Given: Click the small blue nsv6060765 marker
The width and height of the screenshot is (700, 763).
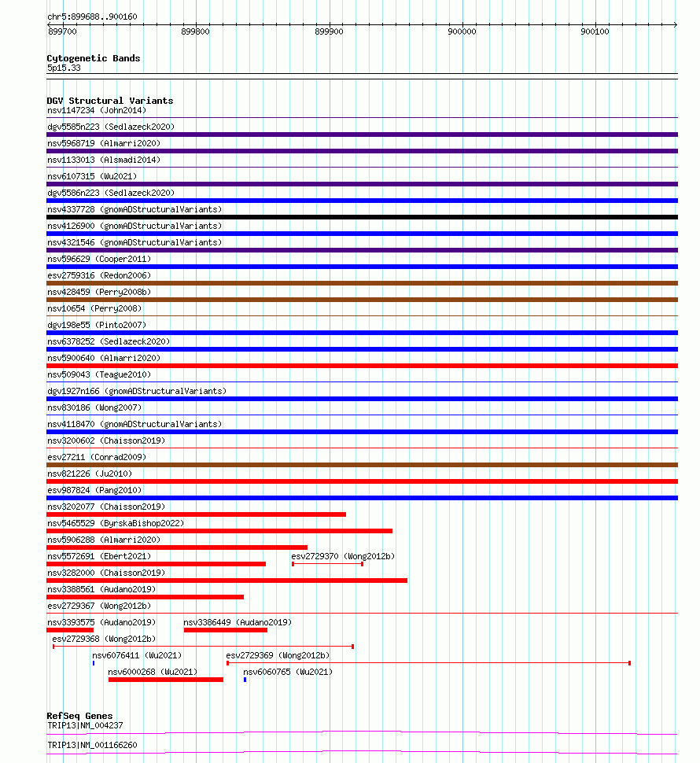Looking at the screenshot, I should click(x=245, y=680).
